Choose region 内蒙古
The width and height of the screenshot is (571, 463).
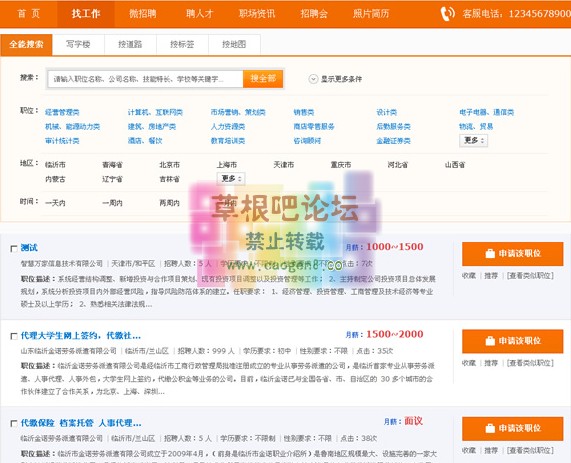(x=55, y=179)
